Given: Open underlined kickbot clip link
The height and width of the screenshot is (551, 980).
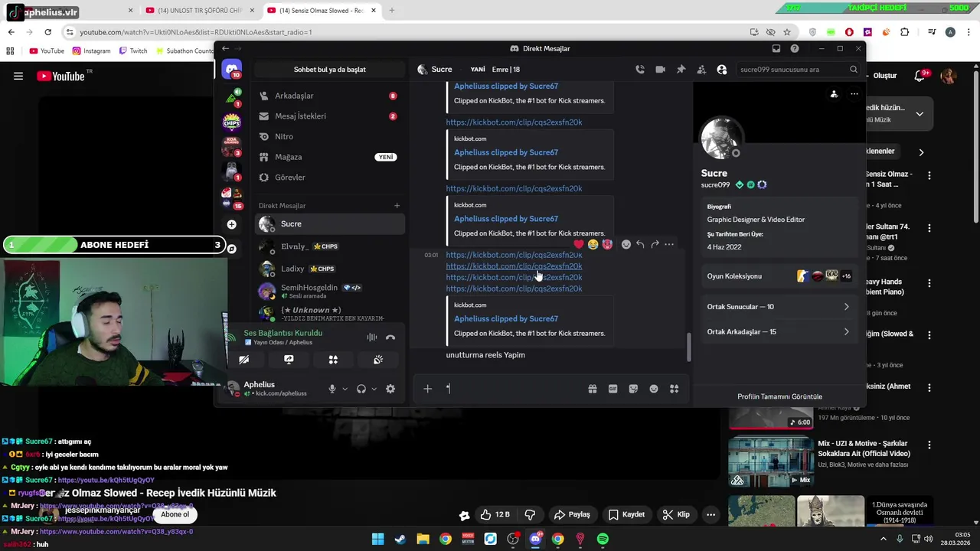Looking at the screenshot, I should coord(514,266).
